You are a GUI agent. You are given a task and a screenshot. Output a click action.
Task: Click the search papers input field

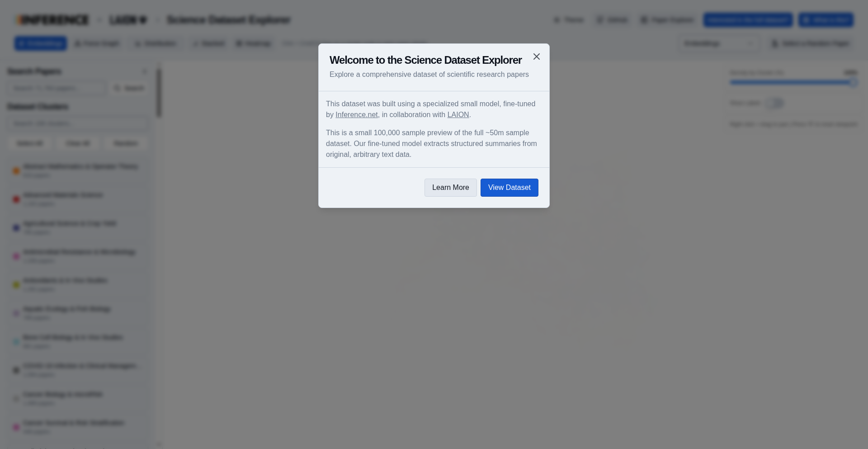(x=57, y=88)
